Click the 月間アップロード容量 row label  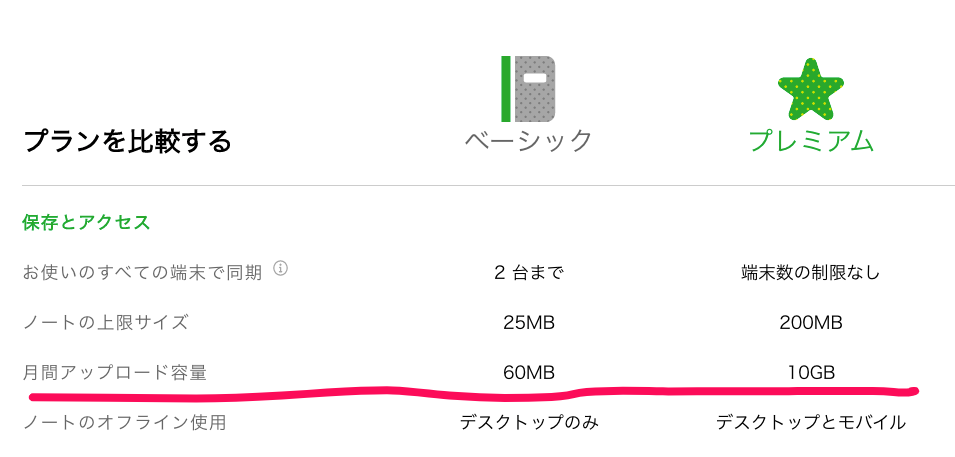coord(115,372)
